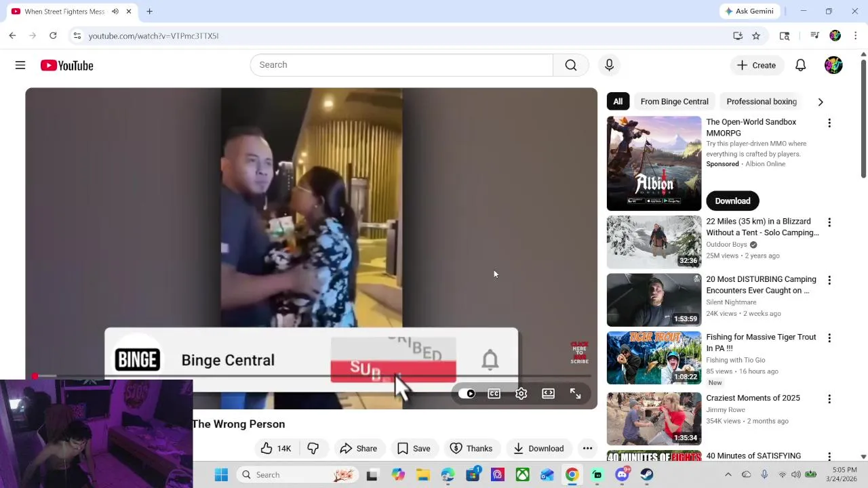Reload the page

coord(53,36)
